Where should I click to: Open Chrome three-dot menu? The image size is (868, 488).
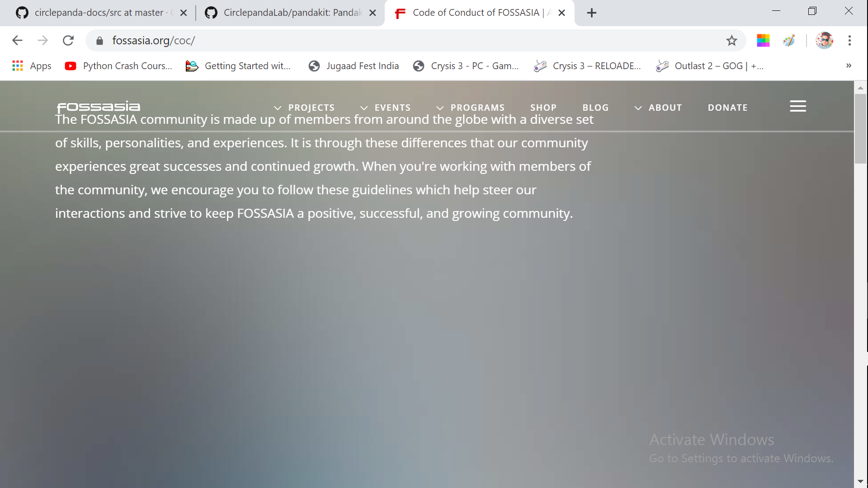point(849,41)
